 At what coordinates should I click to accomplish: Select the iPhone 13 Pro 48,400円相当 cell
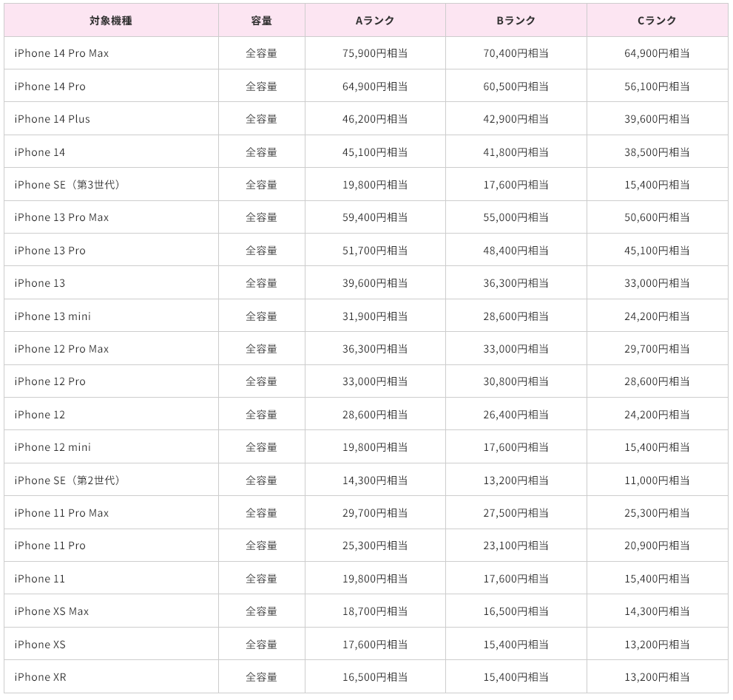tap(516, 251)
